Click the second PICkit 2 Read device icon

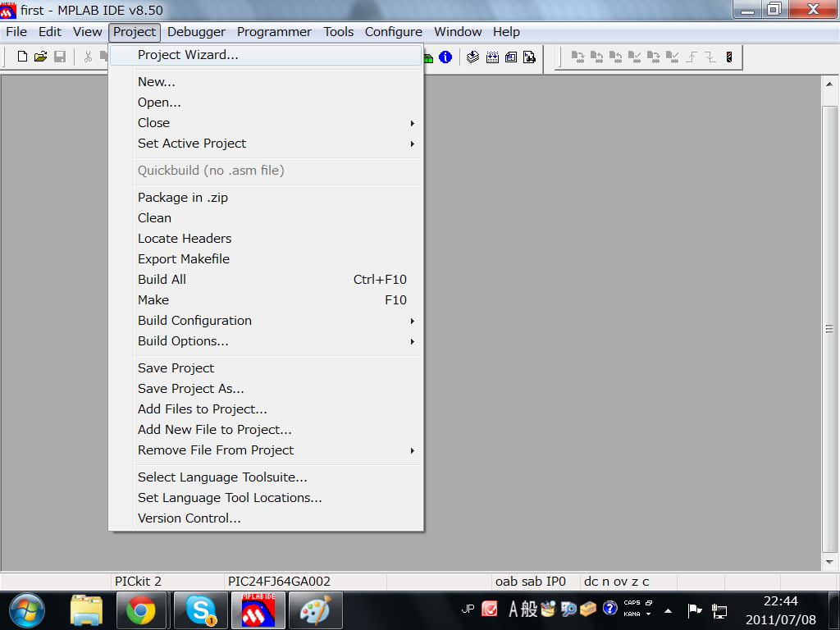pos(596,57)
